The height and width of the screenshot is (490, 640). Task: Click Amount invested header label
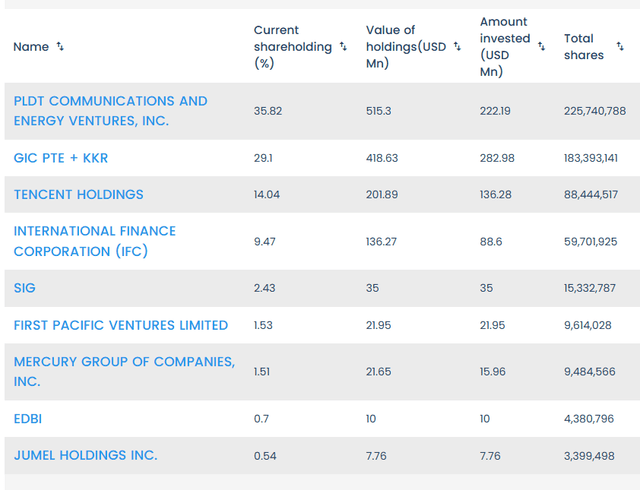(505, 47)
